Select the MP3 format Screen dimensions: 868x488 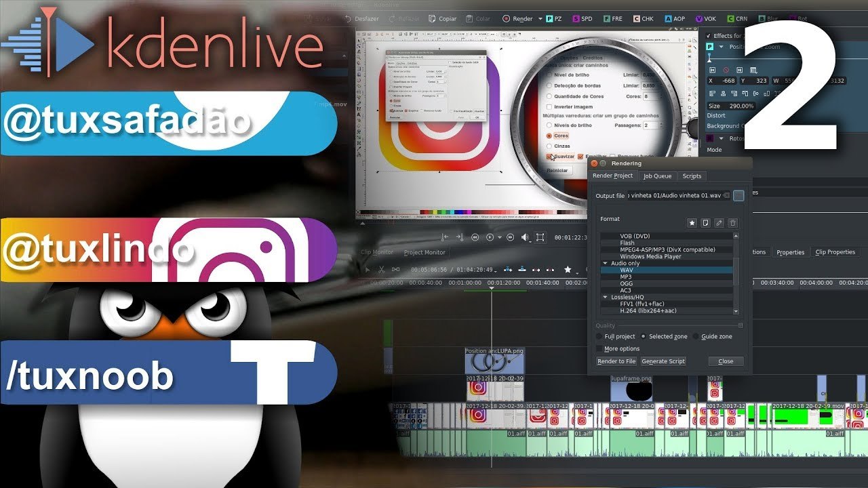coord(667,277)
